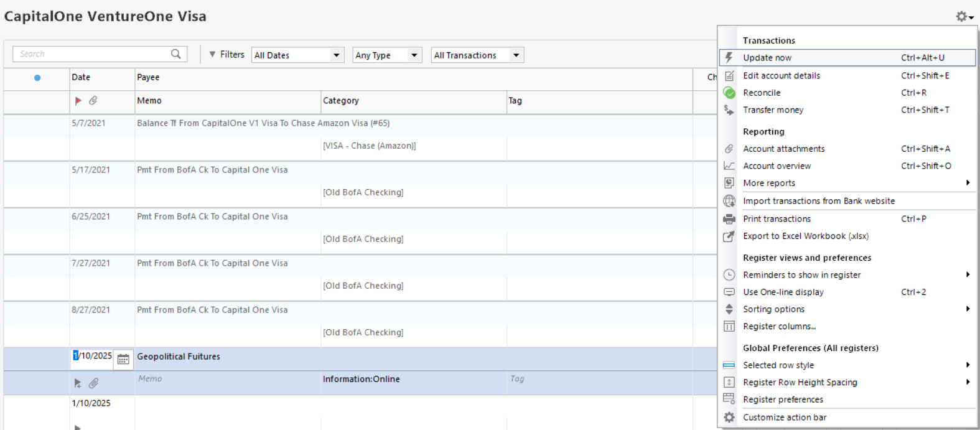This screenshot has height=430, width=980.
Task: Toggle Use One-line display
Action: click(847, 292)
